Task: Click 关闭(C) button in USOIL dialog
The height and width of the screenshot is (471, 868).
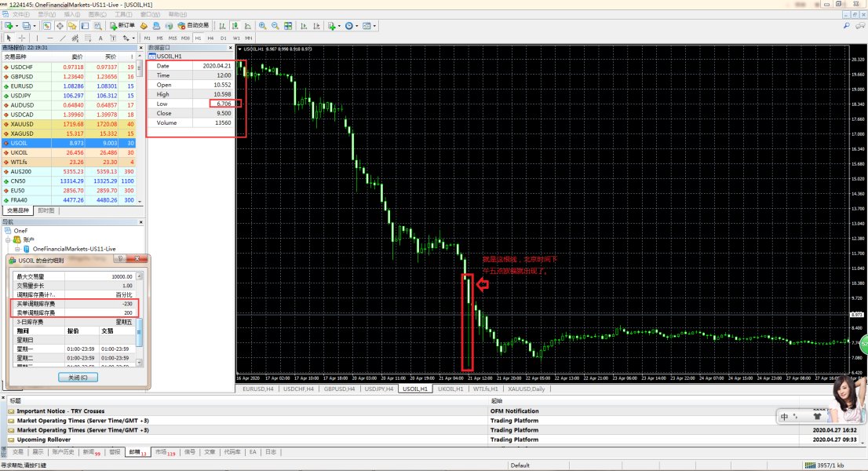Action: (78, 378)
